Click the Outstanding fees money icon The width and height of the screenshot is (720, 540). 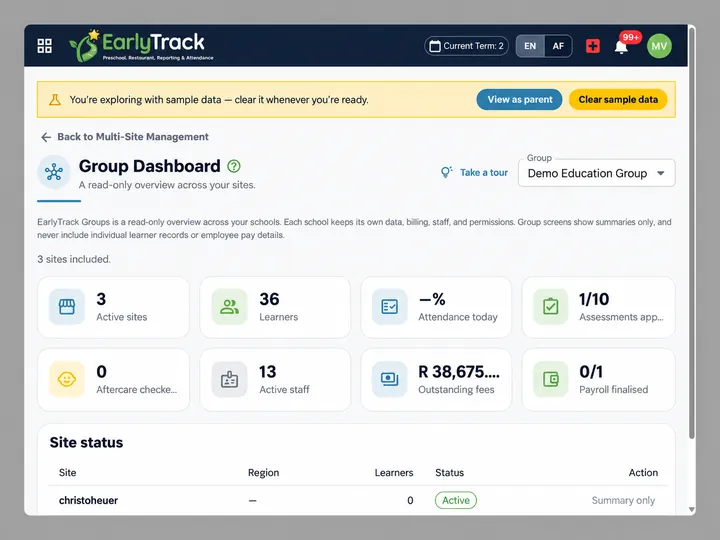[390, 379]
